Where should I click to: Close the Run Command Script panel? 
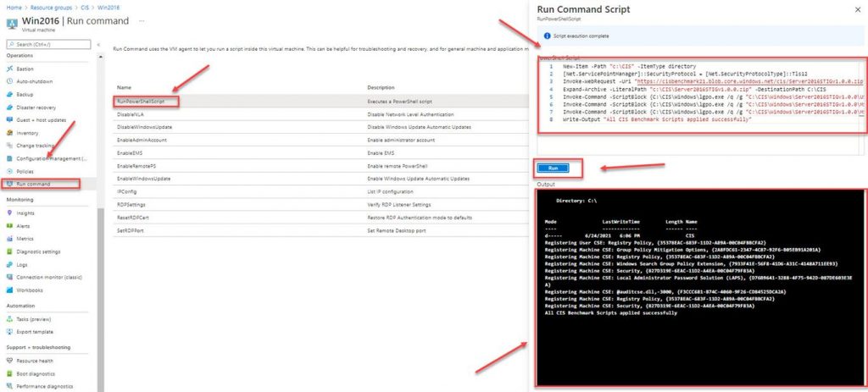click(x=858, y=9)
